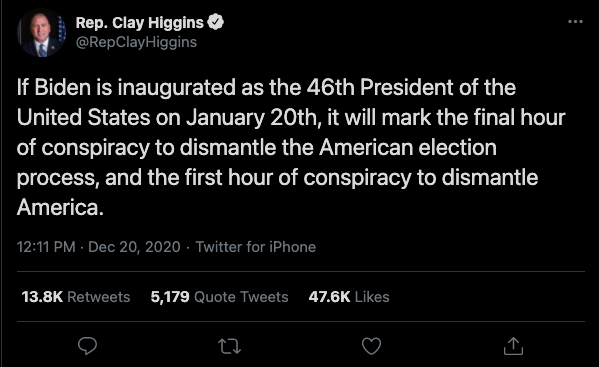Open the @RepClayHiggins handle link

coord(136,42)
